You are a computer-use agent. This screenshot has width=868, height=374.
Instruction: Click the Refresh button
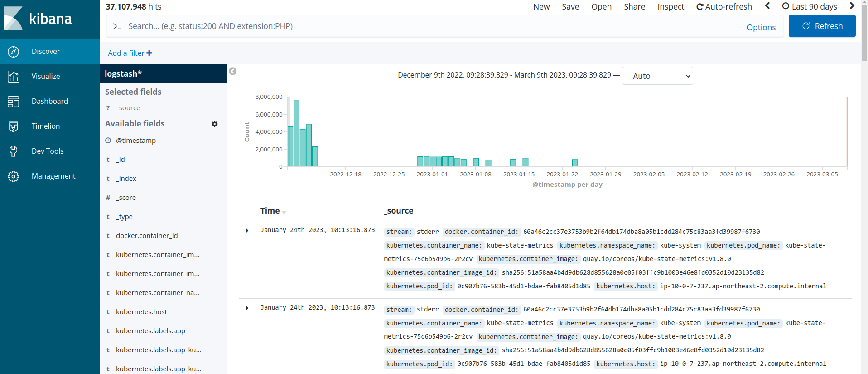tap(822, 26)
